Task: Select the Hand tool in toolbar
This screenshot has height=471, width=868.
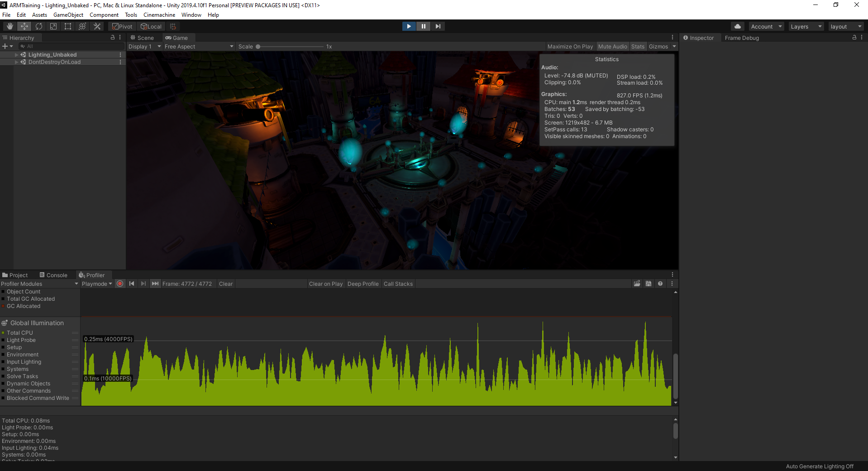Action: 10,26
